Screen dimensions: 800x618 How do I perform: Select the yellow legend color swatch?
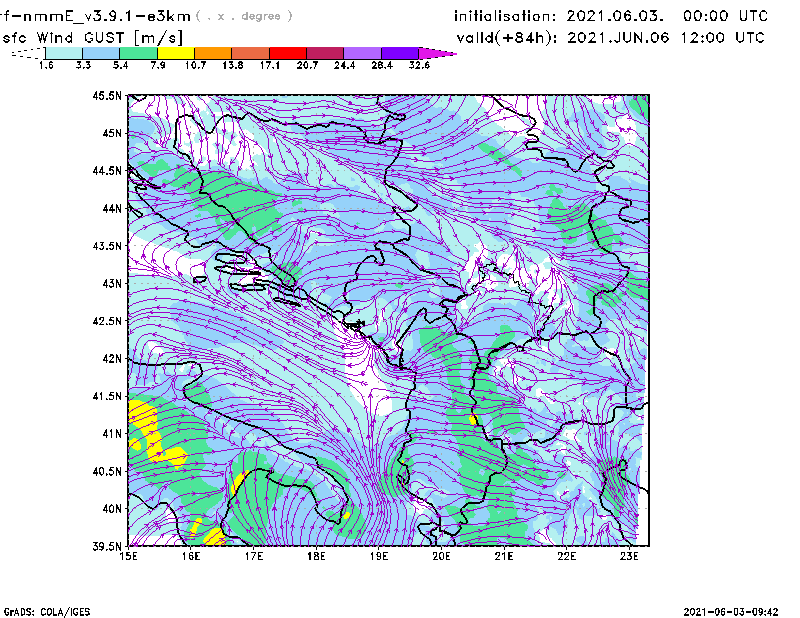[x=176, y=53]
